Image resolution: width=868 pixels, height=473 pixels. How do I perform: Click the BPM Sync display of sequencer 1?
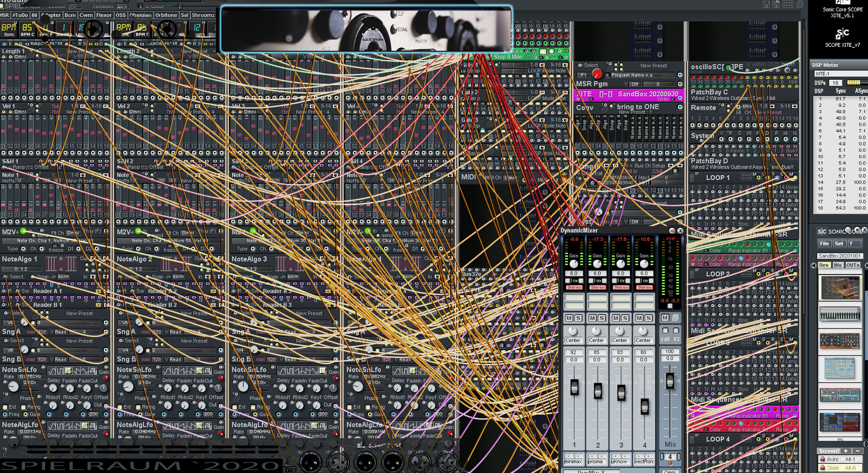point(9,29)
